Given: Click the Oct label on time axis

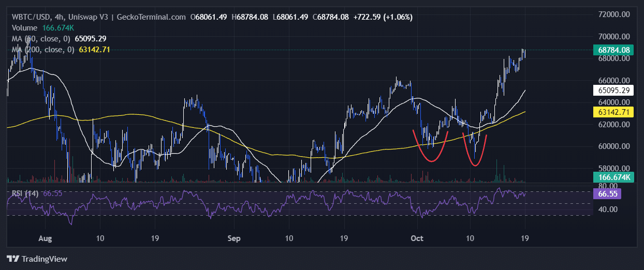Looking at the screenshot, I should (x=417, y=239).
